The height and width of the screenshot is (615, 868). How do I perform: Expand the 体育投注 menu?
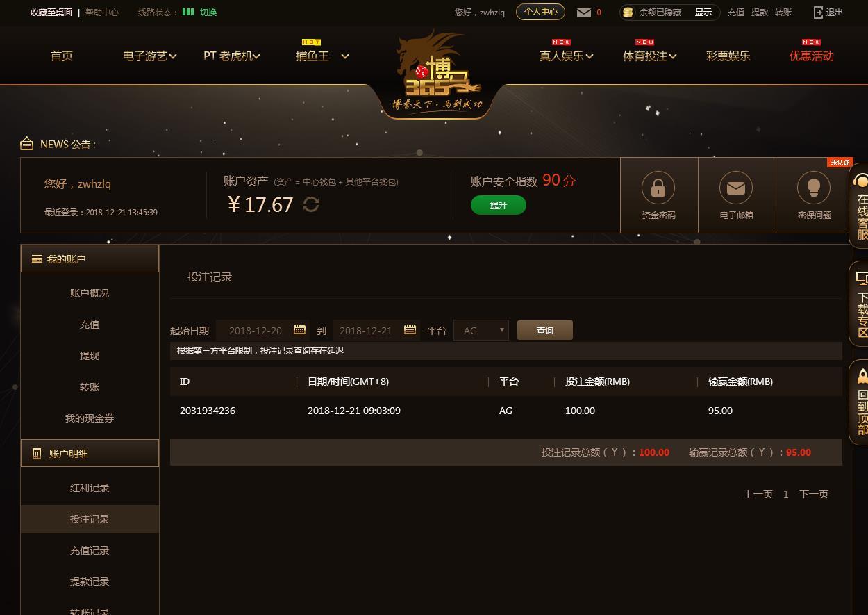tap(649, 56)
